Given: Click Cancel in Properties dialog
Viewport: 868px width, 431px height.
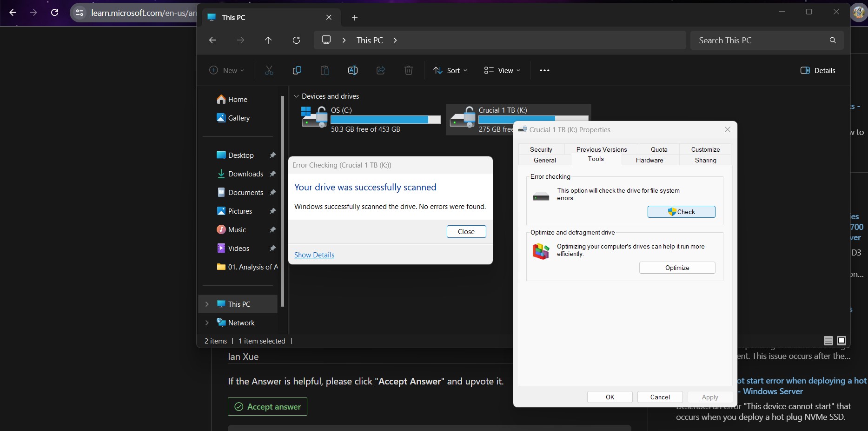Looking at the screenshot, I should pyautogui.click(x=660, y=397).
